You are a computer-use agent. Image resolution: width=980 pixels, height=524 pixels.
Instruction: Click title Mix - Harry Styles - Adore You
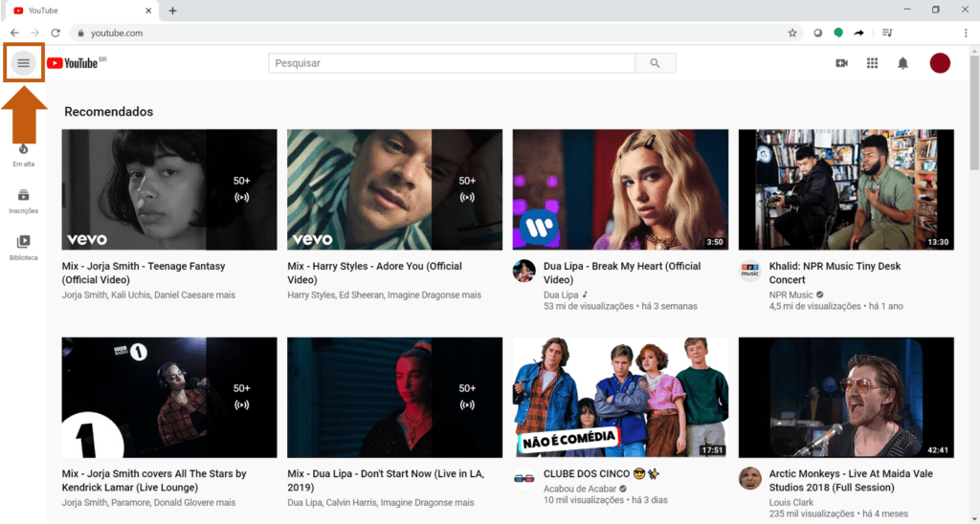(375, 273)
